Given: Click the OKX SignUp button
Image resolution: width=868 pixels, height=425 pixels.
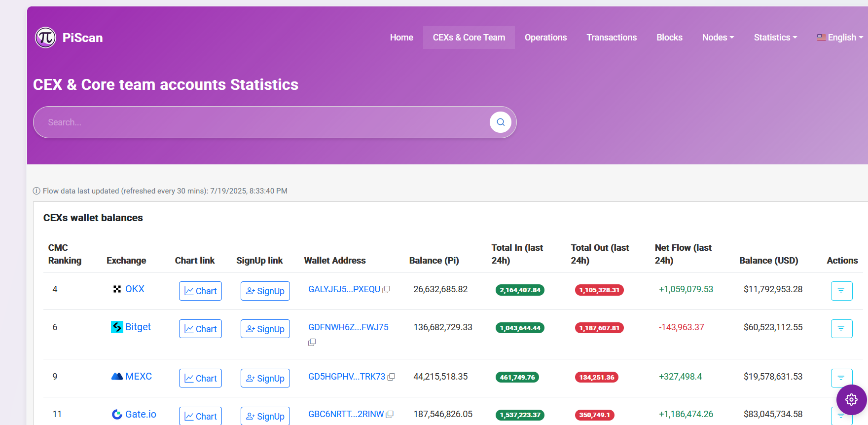Looking at the screenshot, I should click(x=265, y=291).
